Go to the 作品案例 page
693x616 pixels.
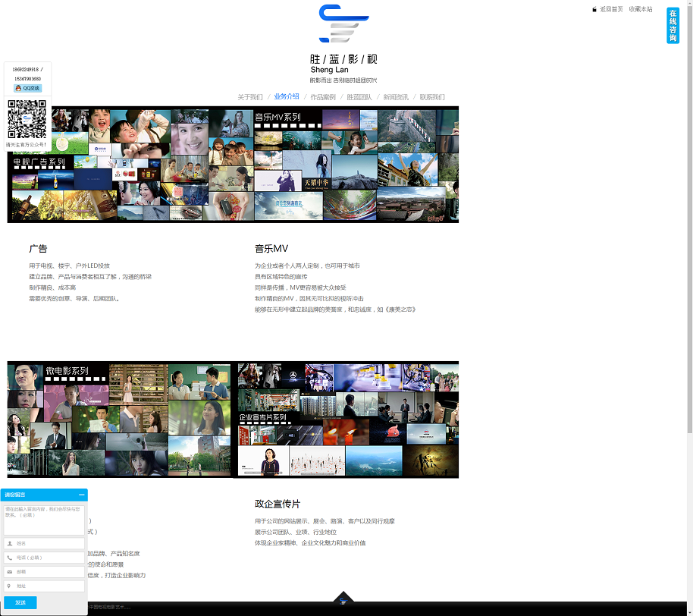323,97
